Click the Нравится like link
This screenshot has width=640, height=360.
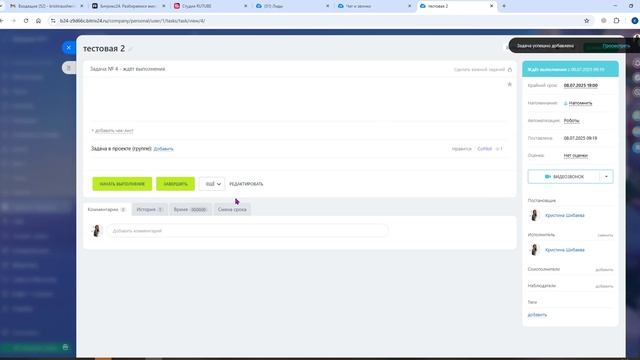[x=462, y=149]
